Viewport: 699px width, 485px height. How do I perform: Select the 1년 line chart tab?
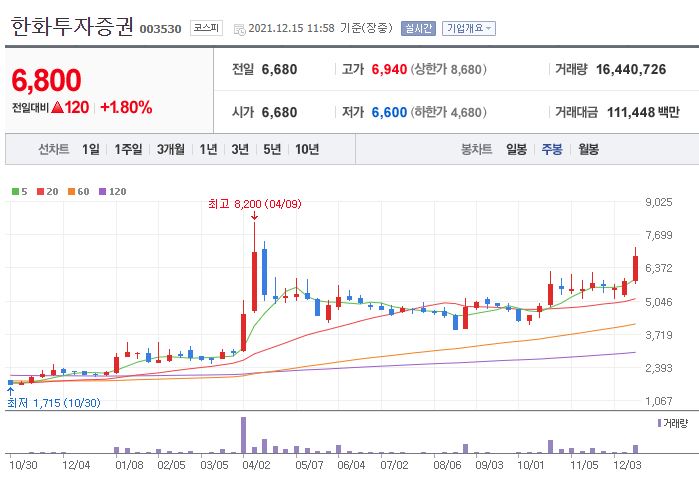208,149
